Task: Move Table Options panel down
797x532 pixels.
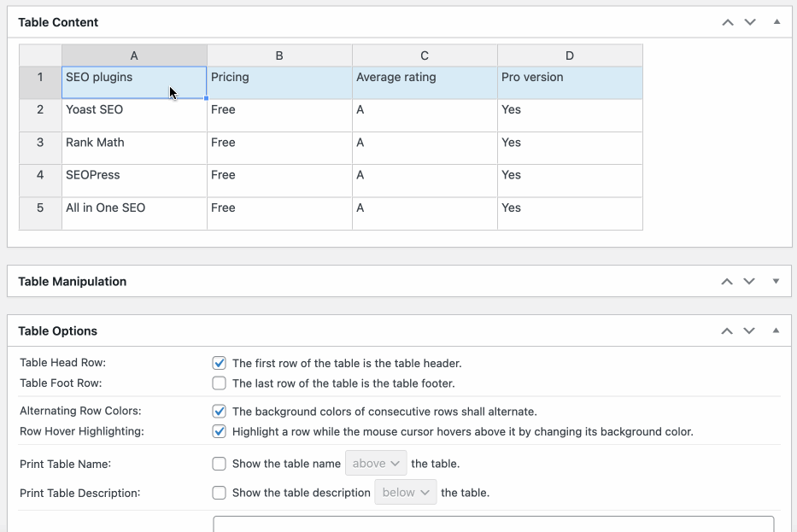Action: [x=749, y=331]
